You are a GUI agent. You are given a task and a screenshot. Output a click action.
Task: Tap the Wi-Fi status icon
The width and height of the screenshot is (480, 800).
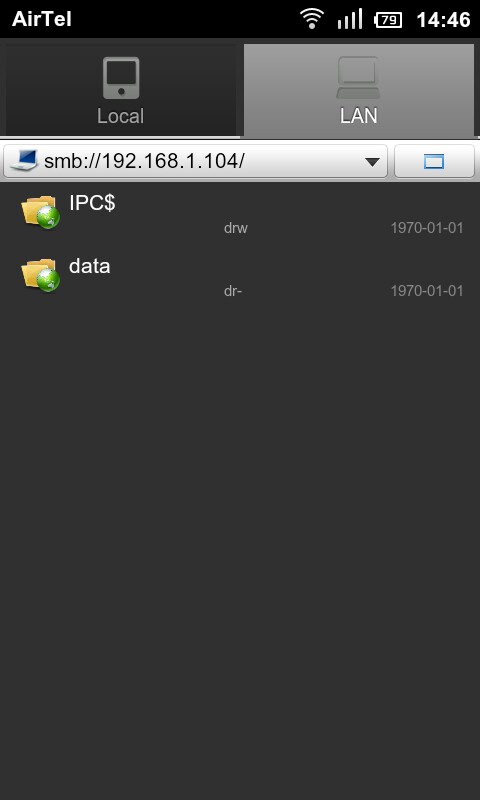point(311,19)
